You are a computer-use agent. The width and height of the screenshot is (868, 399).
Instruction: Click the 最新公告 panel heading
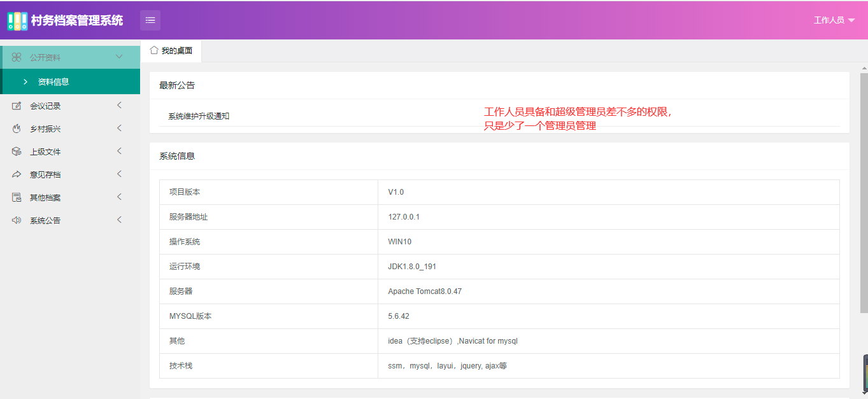click(177, 85)
